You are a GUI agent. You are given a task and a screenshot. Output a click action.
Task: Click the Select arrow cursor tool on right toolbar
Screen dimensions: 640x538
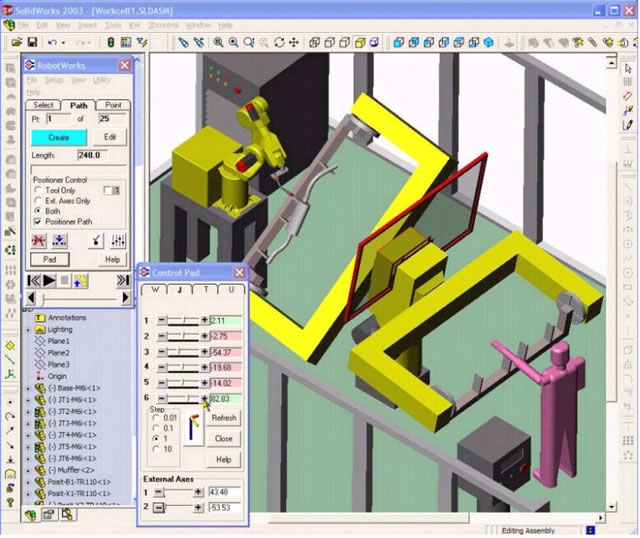coord(628,69)
